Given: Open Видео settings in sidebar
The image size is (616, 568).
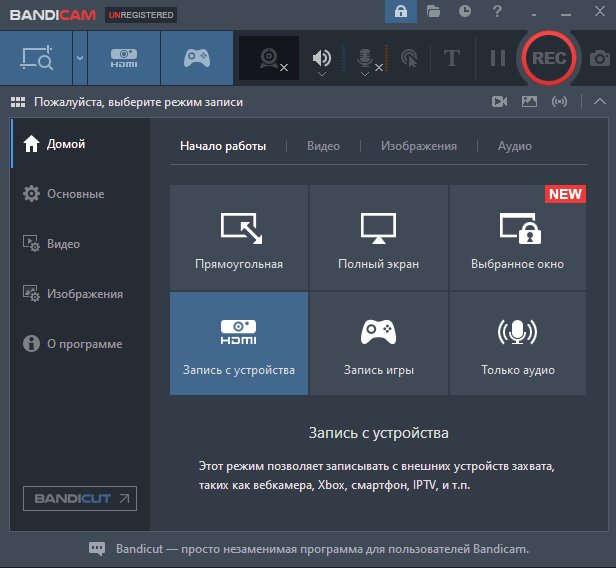Looking at the screenshot, I should coord(80,244).
